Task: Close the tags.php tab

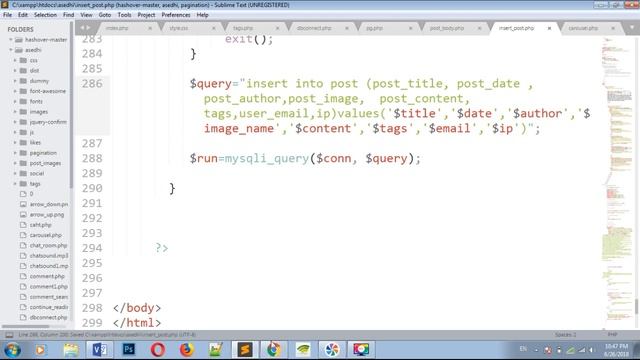Action: pyautogui.click(x=278, y=28)
